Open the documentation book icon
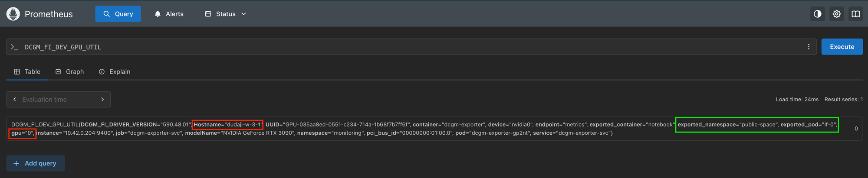Image resolution: width=868 pixels, height=178 pixels. click(856, 14)
